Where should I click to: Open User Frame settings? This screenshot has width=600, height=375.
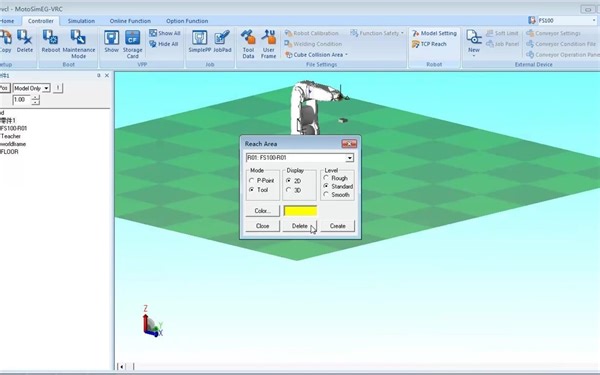point(269,44)
